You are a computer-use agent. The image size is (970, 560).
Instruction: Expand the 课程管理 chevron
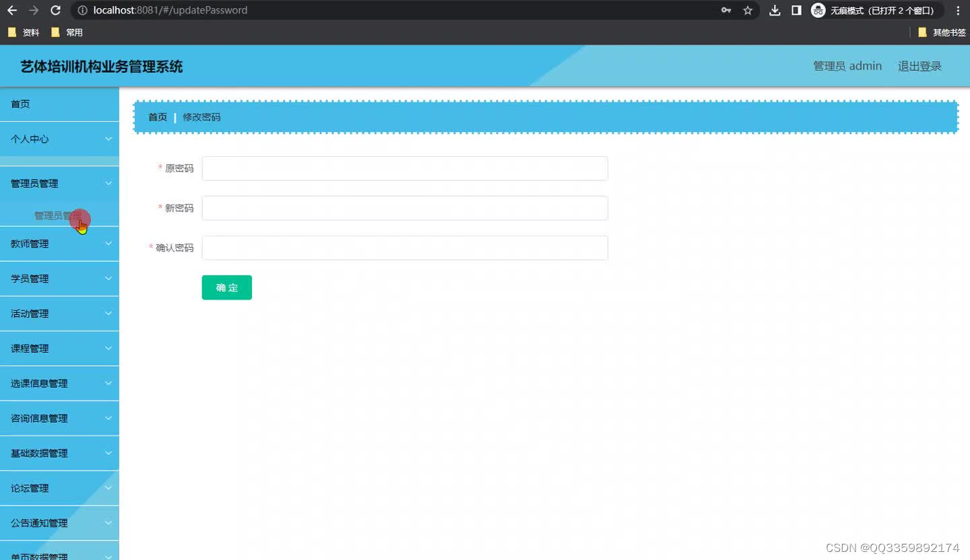click(x=108, y=349)
